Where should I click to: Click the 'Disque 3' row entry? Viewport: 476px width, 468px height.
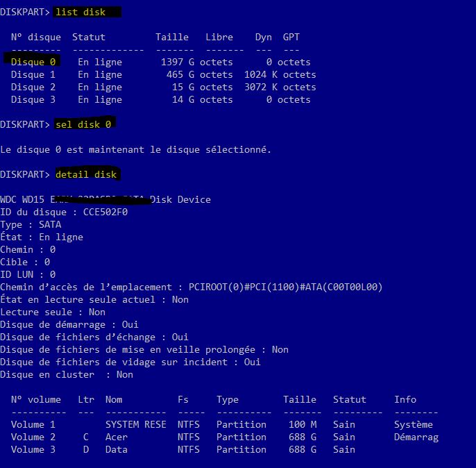pos(160,99)
